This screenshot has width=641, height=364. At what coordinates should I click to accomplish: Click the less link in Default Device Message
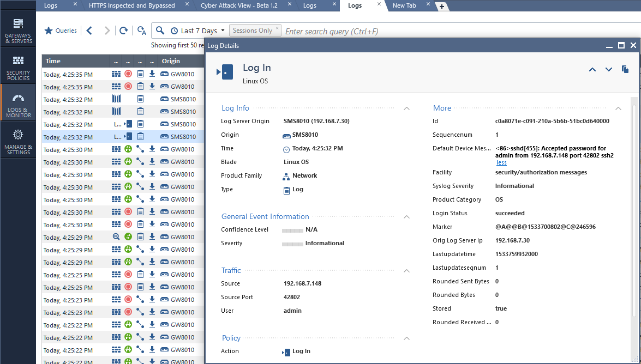(x=501, y=162)
